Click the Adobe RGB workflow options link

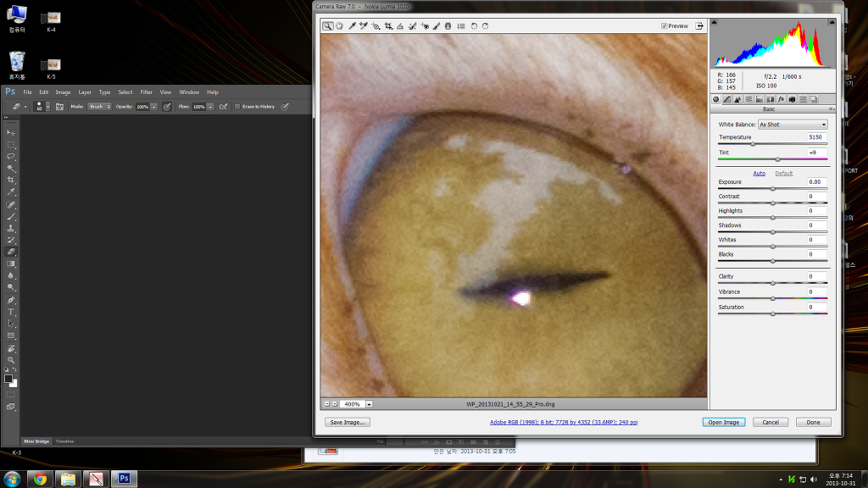564,422
